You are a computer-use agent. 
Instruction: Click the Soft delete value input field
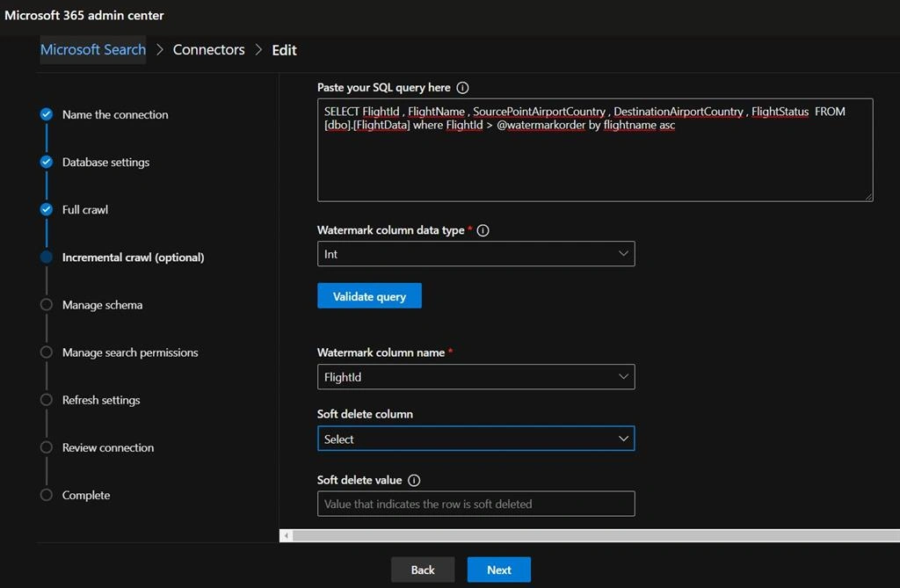pos(475,504)
